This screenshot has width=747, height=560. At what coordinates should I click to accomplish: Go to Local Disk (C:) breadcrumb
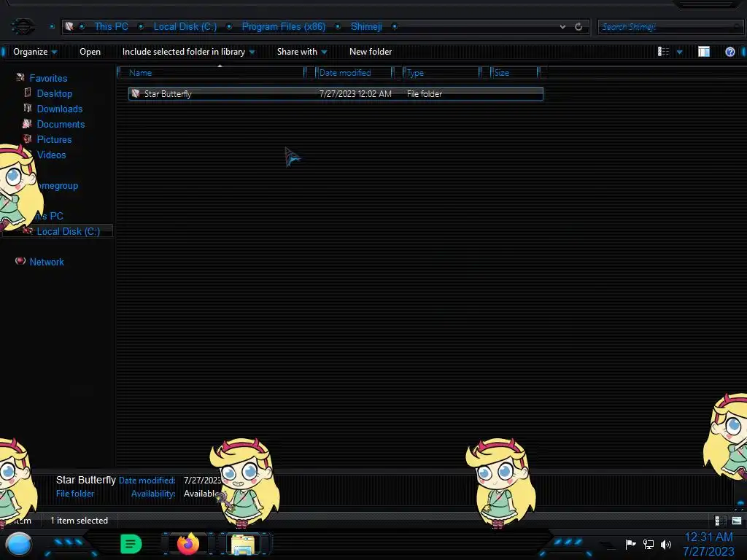[x=185, y=27]
